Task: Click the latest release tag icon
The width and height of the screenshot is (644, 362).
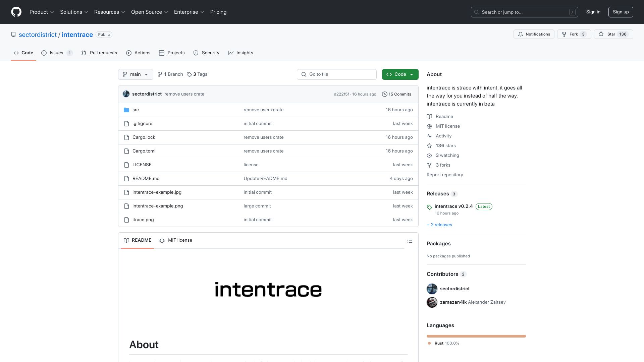Action: coord(429,207)
